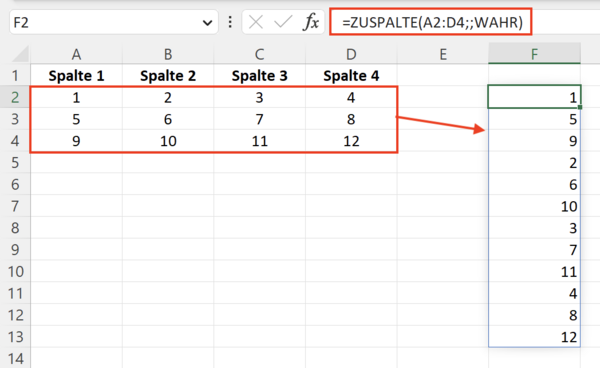Open the Name Box dropdown arrow

pyautogui.click(x=207, y=23)
